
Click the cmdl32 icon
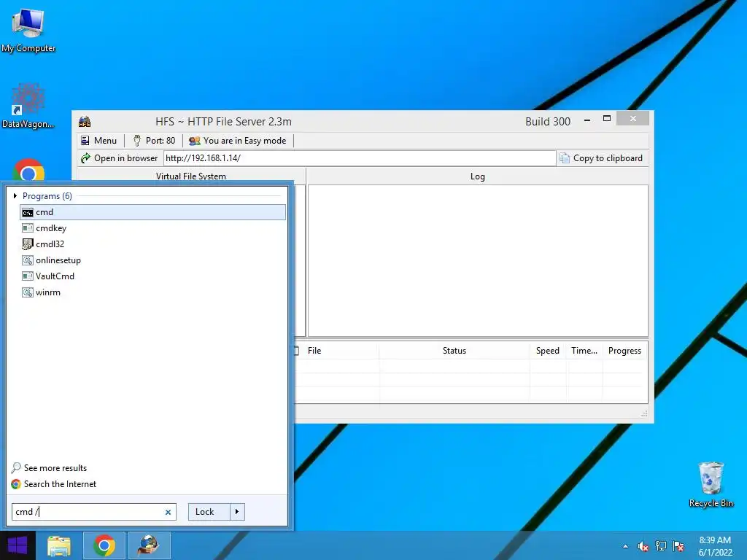(x=28, y=244)
